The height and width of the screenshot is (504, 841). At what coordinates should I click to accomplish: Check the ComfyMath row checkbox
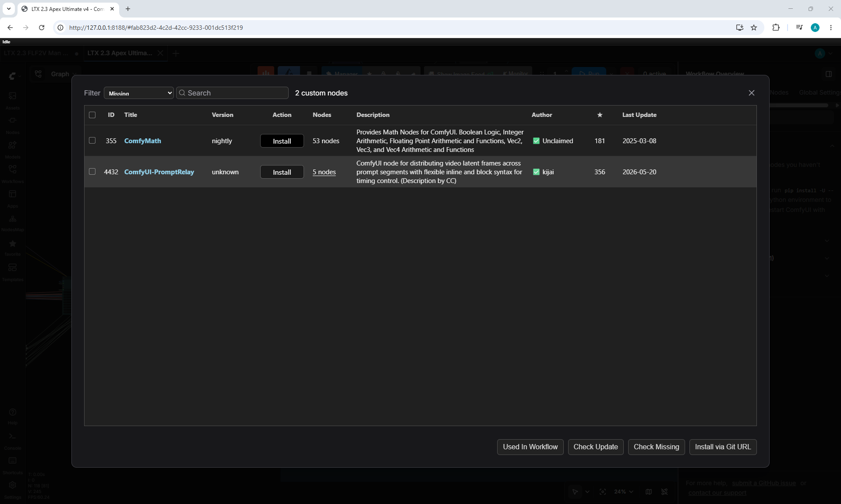tap(92, 141)
